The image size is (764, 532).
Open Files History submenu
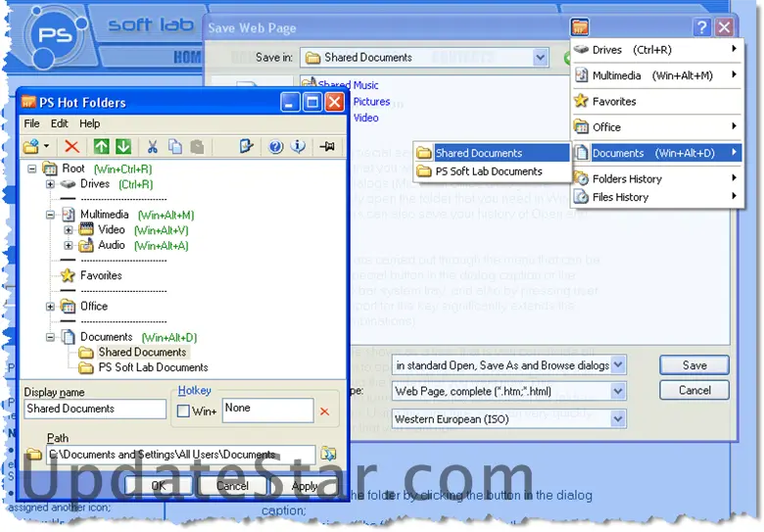click(656, 197)
